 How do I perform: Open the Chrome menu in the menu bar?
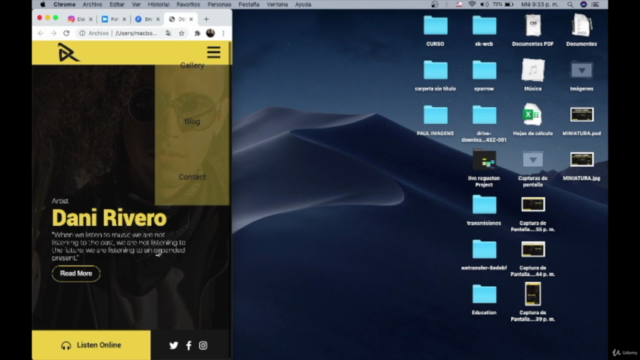tap(64, 4)
